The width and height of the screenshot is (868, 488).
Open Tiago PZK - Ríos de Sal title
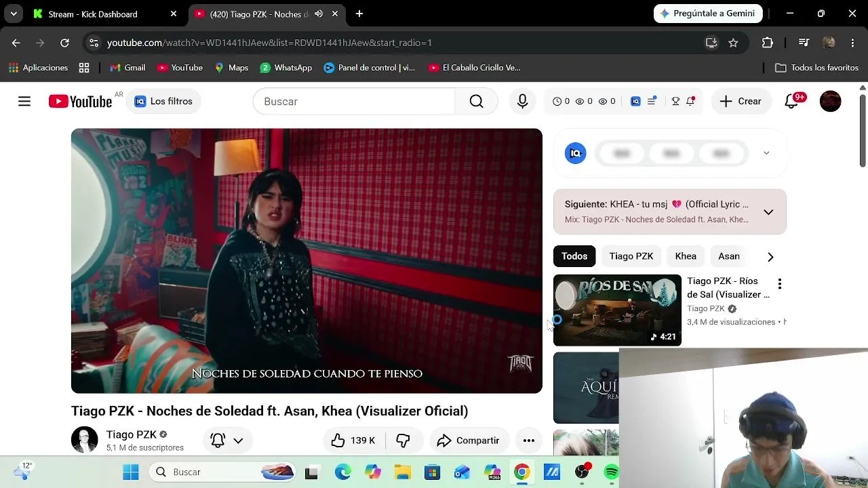(x=728, y=288)
